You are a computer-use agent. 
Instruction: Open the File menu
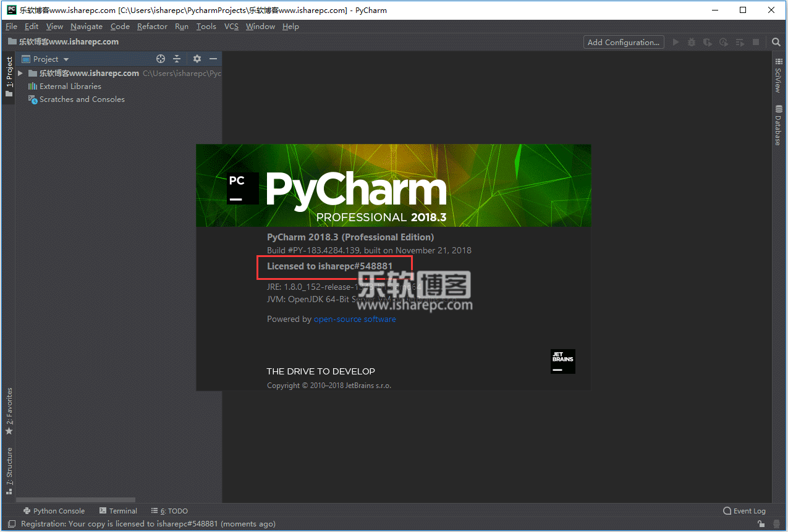click(x=11, y=27)
